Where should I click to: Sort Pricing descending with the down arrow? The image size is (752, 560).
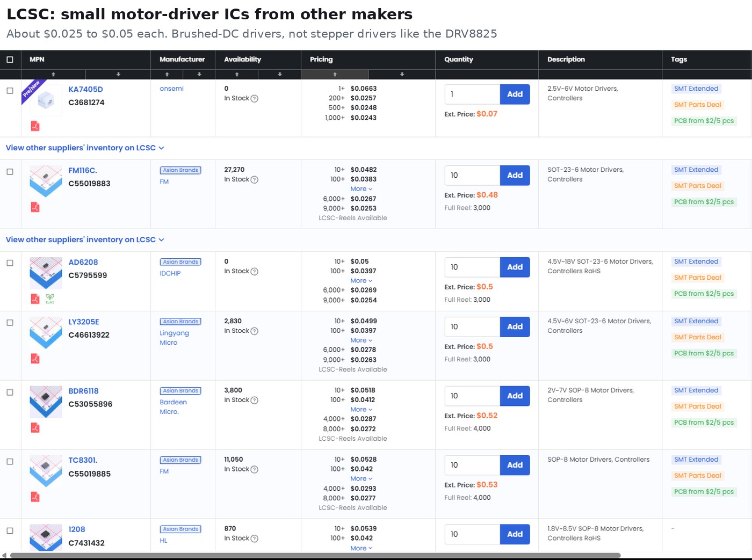point(402,74)
